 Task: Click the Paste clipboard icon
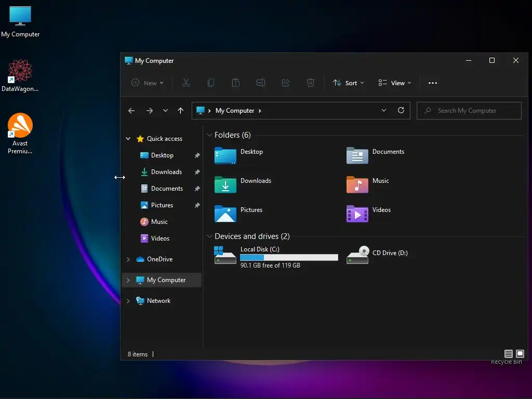point(236,83)
